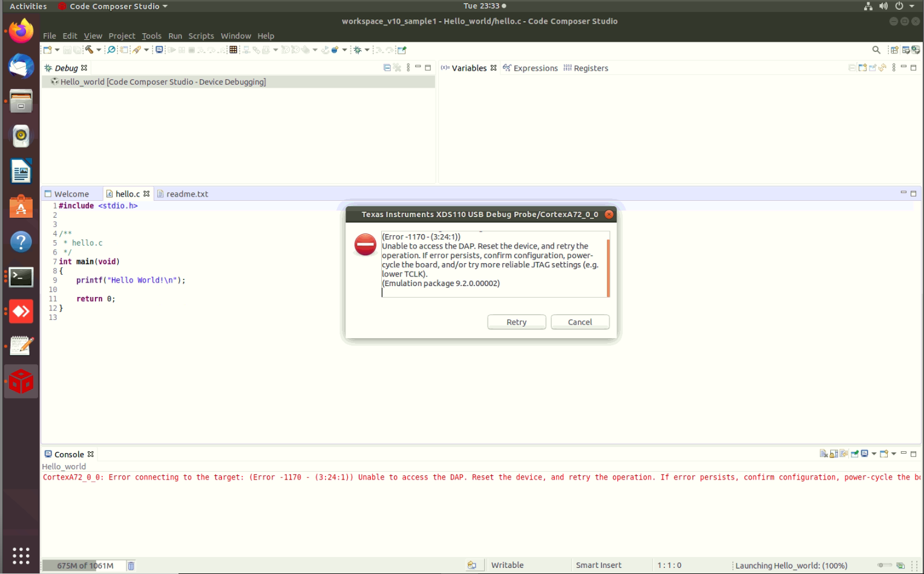Viewport: 924px width, 574px height.
Task: Click the magnifier search icon at top right
Action: pyautogui.click(x=876, y=50)
